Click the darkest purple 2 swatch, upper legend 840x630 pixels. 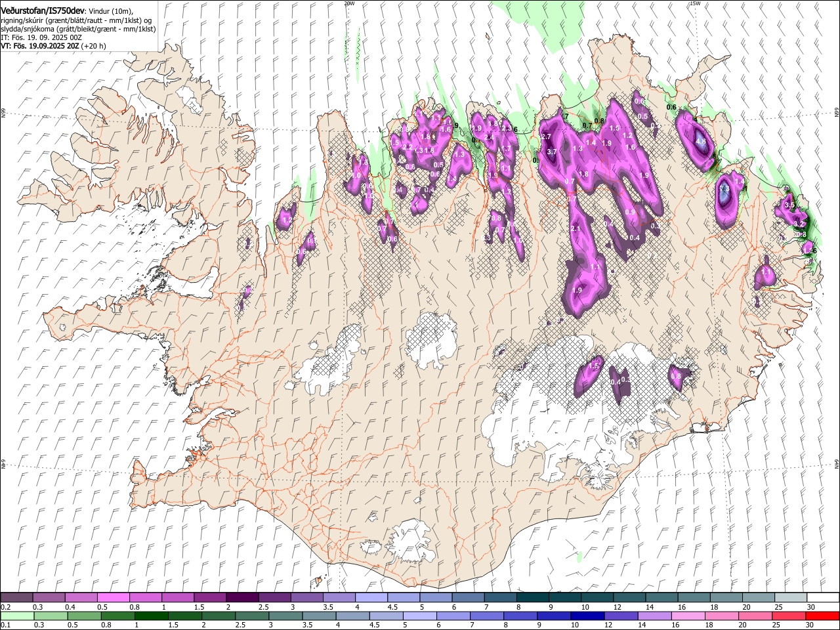click(242, 598)
